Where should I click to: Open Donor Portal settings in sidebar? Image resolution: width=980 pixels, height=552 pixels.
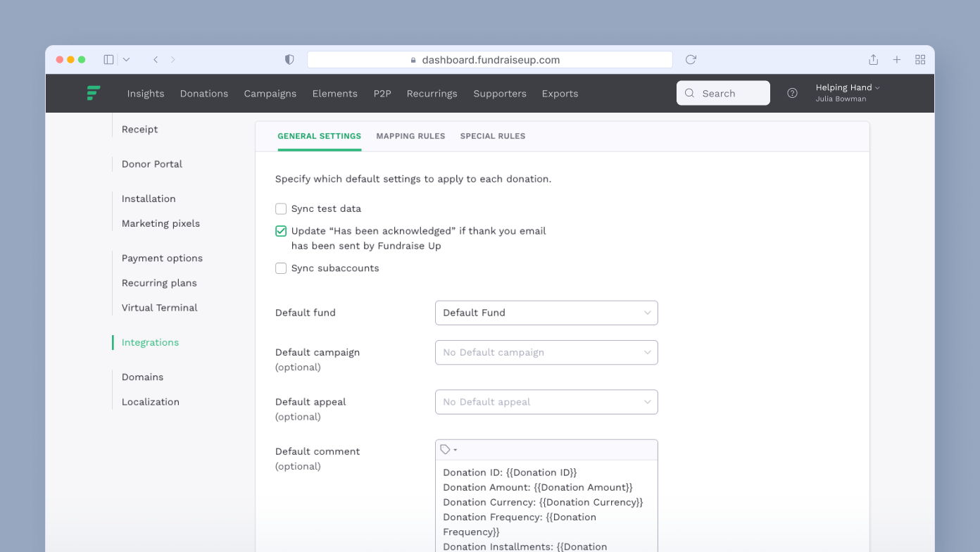coord(151,164)
